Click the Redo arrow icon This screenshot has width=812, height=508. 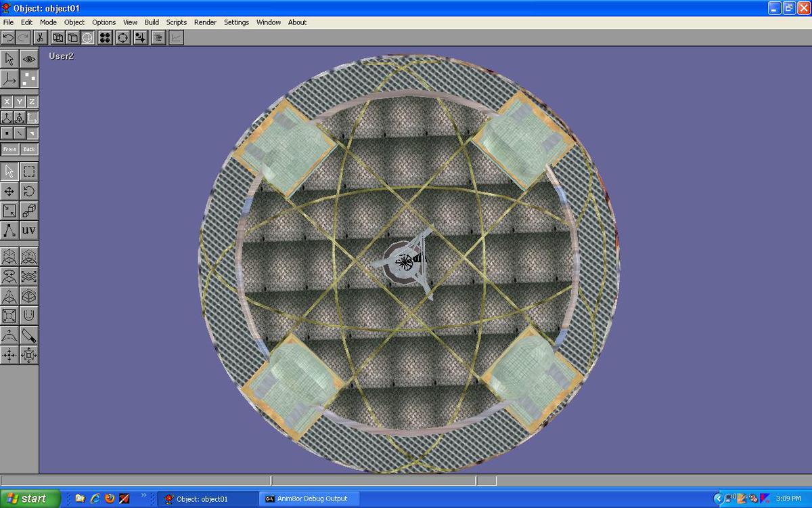coord(23,38)
